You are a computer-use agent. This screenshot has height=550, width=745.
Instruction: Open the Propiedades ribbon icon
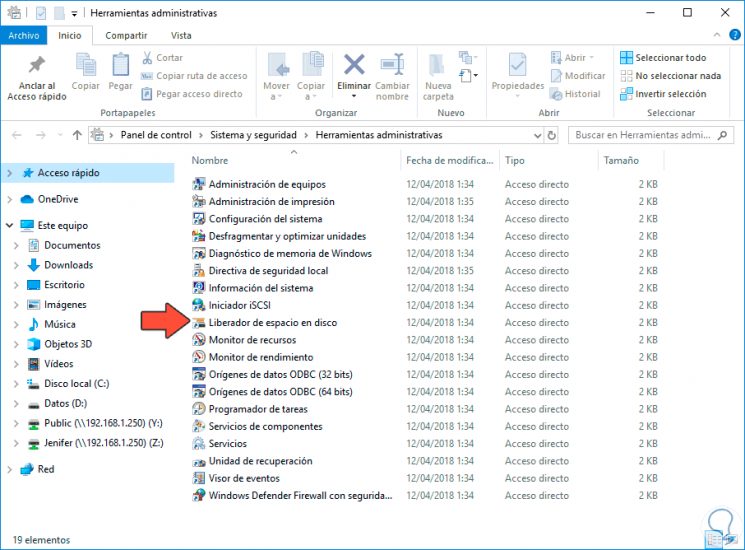[517, 67]
